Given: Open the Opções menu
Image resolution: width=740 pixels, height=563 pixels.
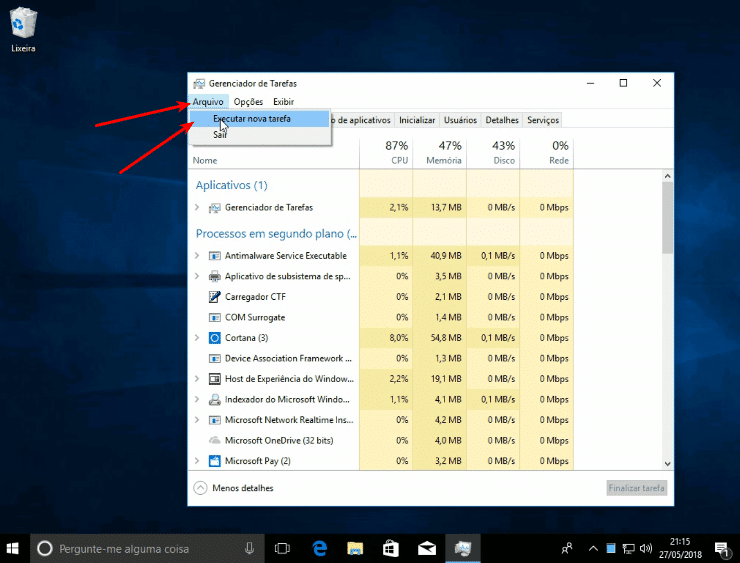Looking at the screenshot, I should pos(248,101).
